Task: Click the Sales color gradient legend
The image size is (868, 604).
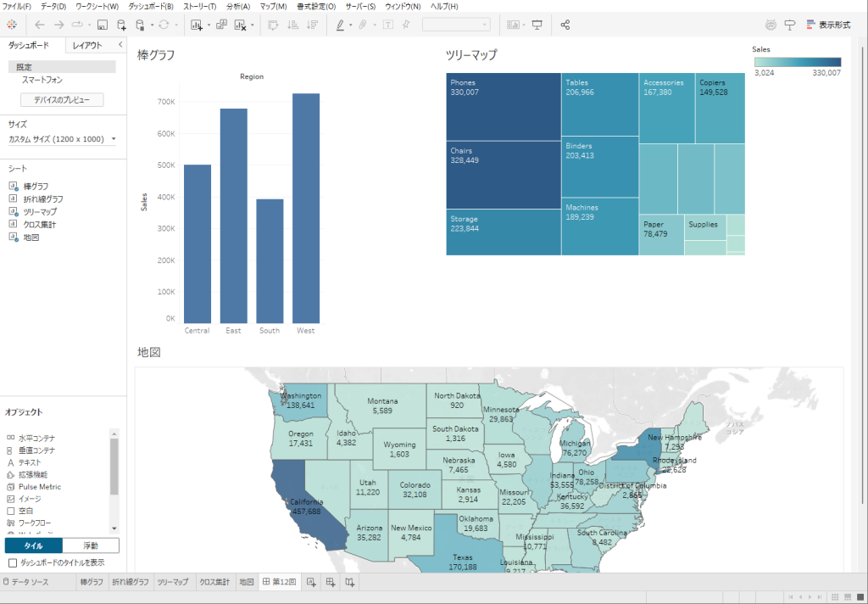Action: (797, 62)
